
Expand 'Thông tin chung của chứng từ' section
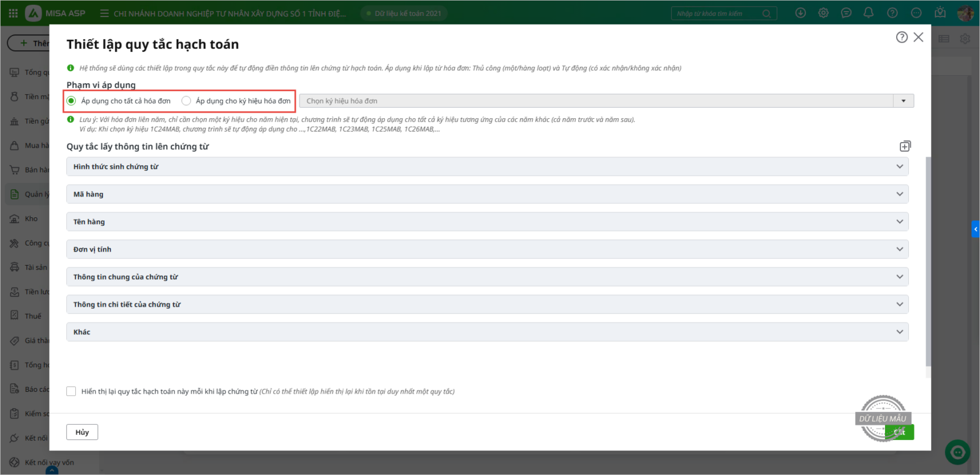[x=487, y=277]
